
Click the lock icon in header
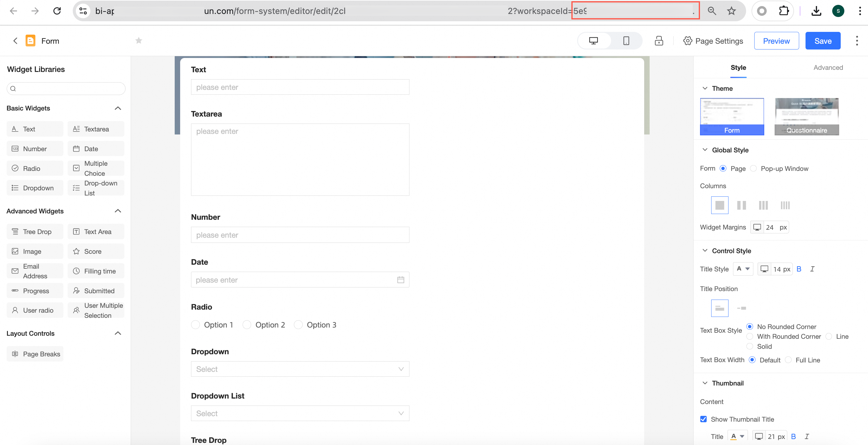658,41
